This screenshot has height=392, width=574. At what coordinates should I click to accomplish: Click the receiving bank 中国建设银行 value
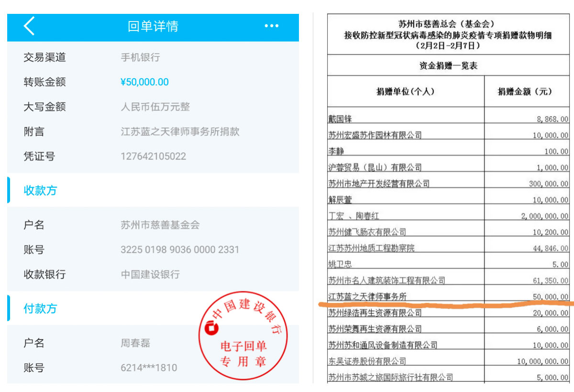tap(150, 274)
